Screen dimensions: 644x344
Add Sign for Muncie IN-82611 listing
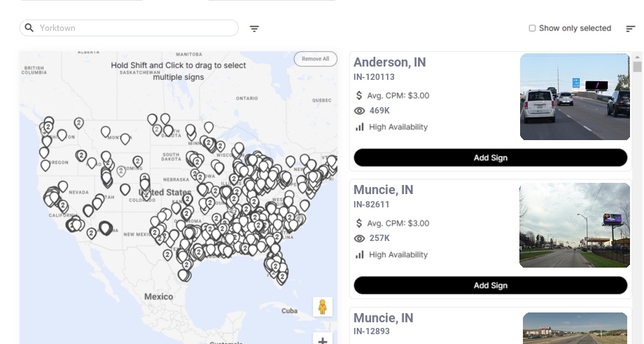click(x=490, y=285)
